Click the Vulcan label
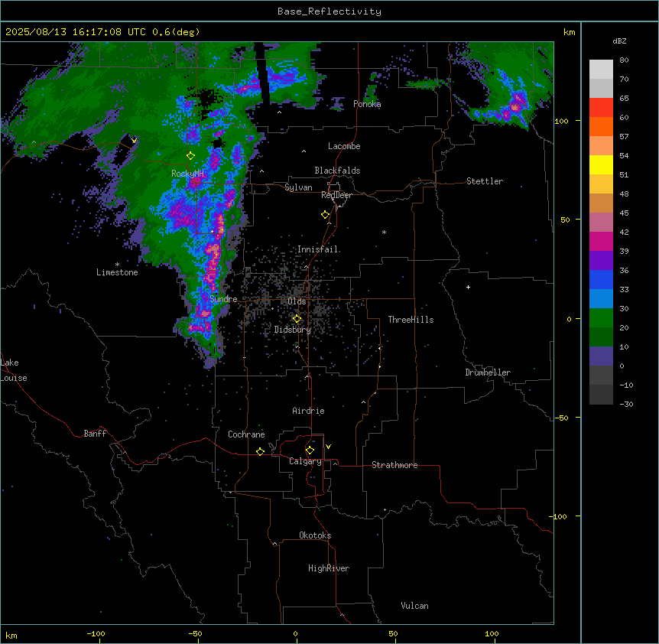 [415, 606]
